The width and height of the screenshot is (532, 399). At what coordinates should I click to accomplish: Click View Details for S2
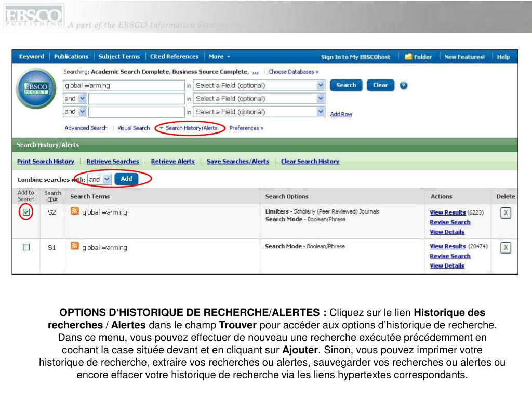coord(447,232)
